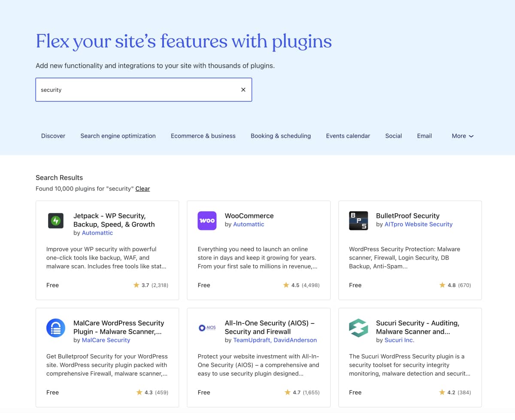Click the star icon beside Sucuri 4.2 rating
The width and height of the screenshot is (515, 420).
click(442, 392)
